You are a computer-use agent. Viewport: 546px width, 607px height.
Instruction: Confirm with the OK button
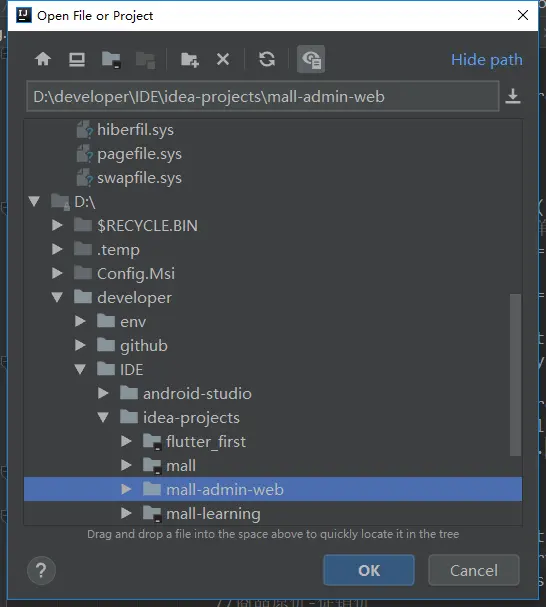tap(369, 570)
